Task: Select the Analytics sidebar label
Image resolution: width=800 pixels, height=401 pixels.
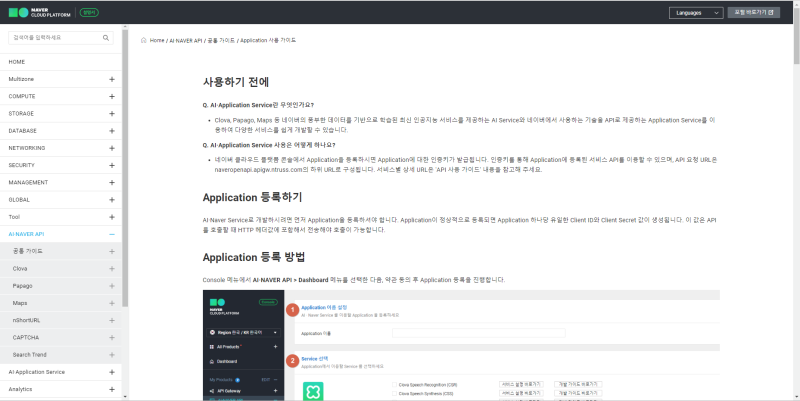Action: coord(20,389)
